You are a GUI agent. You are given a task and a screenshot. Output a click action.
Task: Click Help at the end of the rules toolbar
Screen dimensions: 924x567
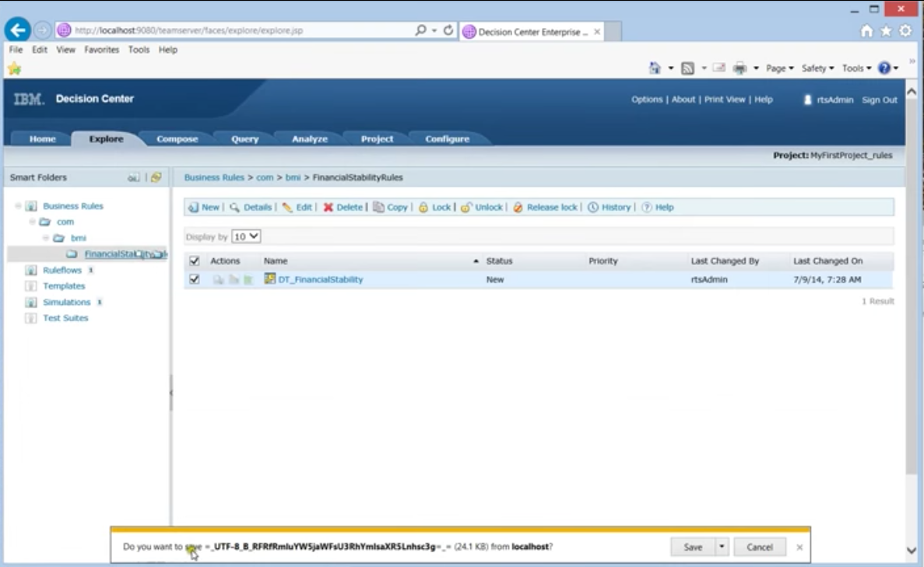(x=658, y=207)
